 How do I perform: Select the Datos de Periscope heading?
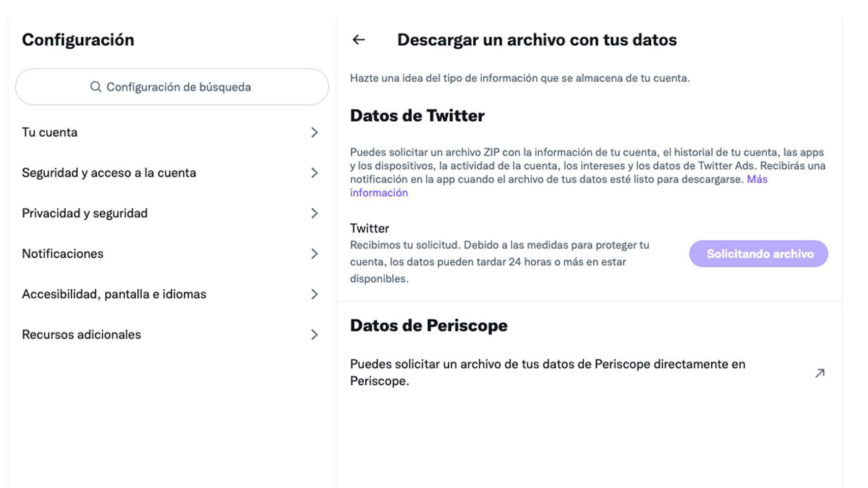pos(429,326)
